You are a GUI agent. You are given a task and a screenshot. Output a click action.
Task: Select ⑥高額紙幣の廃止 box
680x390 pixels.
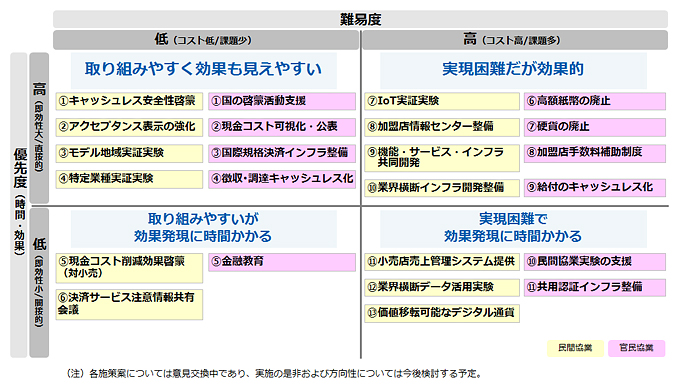click(x=595, y=101)
